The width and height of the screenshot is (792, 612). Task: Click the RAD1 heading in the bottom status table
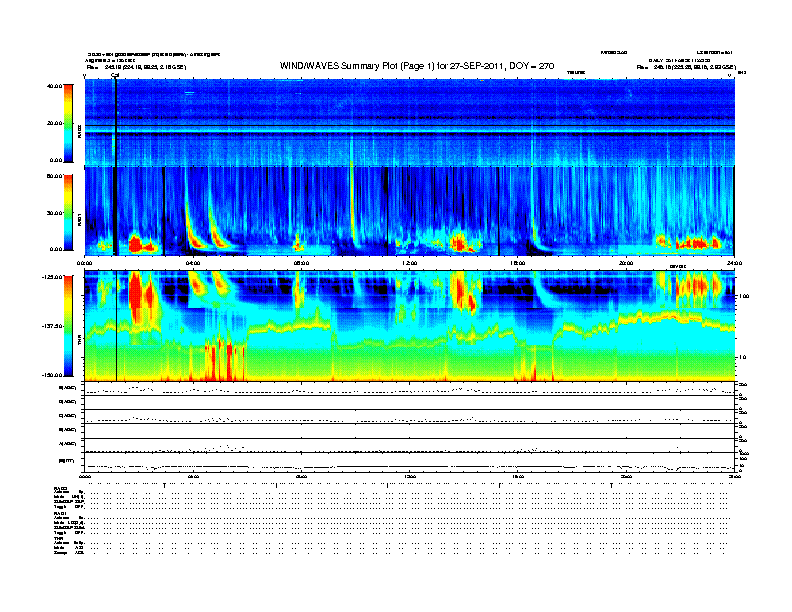pos(60,513)
